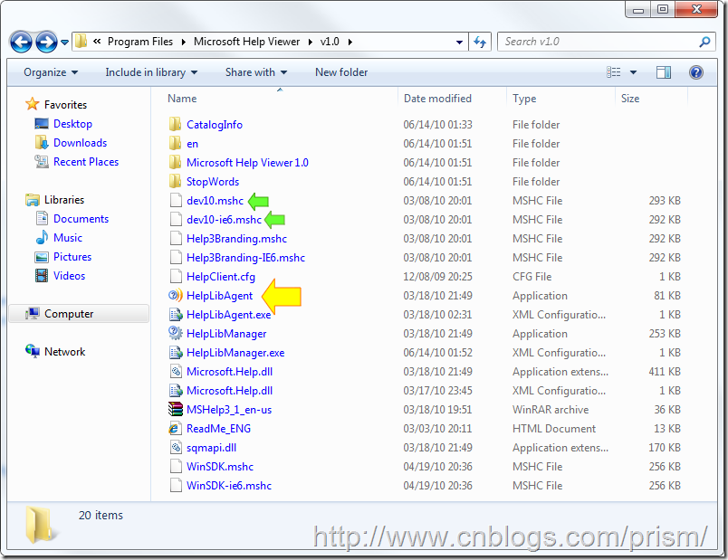Click the search magnifier icon
Image resolution: width=728 pixels, height=560 pixels.
(x=704, y=42)
